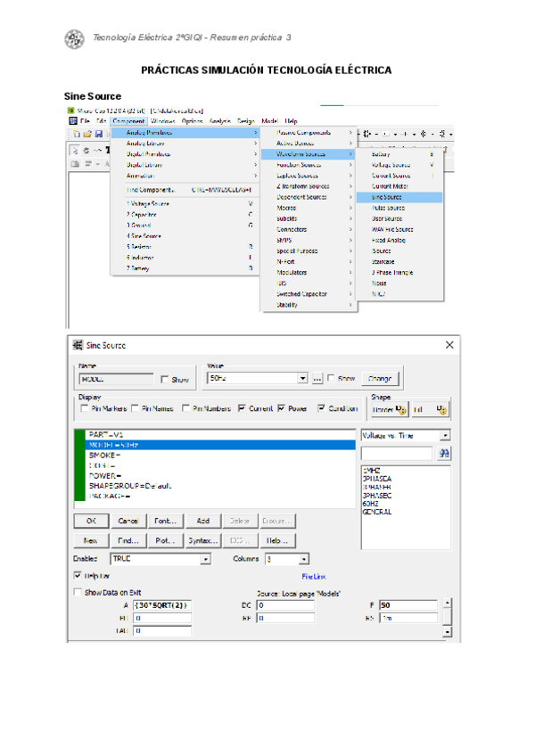Select the GENERAL model in list
This screenshot has height=756, width=535.
coord(377,512)
